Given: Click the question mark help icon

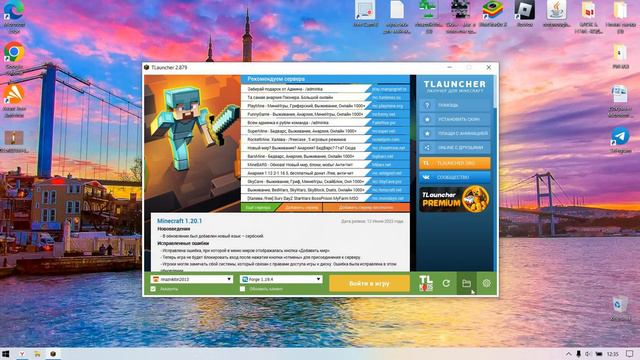Looking at the screenshot, I should (x=427, y=105).
